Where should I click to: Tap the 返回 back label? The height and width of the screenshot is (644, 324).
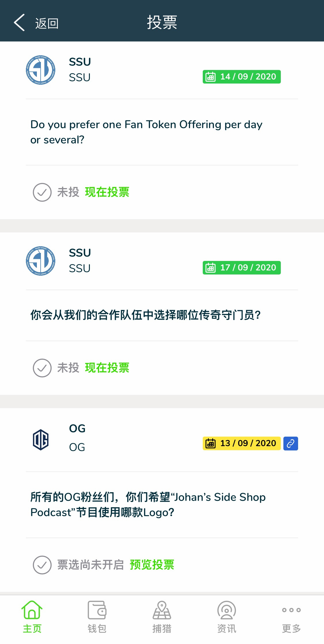point(47,23)
